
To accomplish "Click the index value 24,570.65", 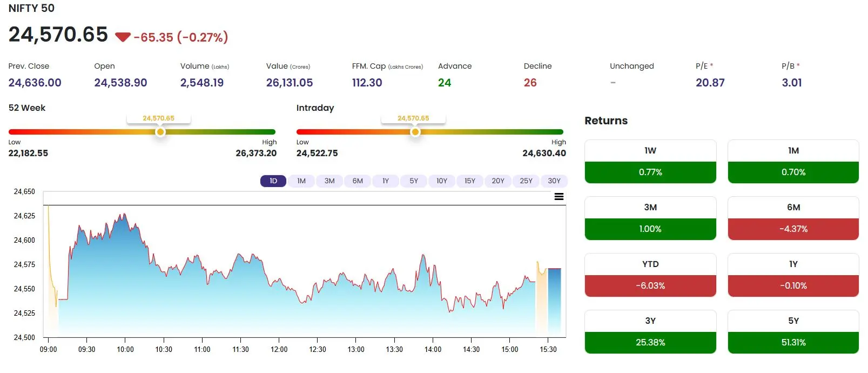I will (58, 35).
